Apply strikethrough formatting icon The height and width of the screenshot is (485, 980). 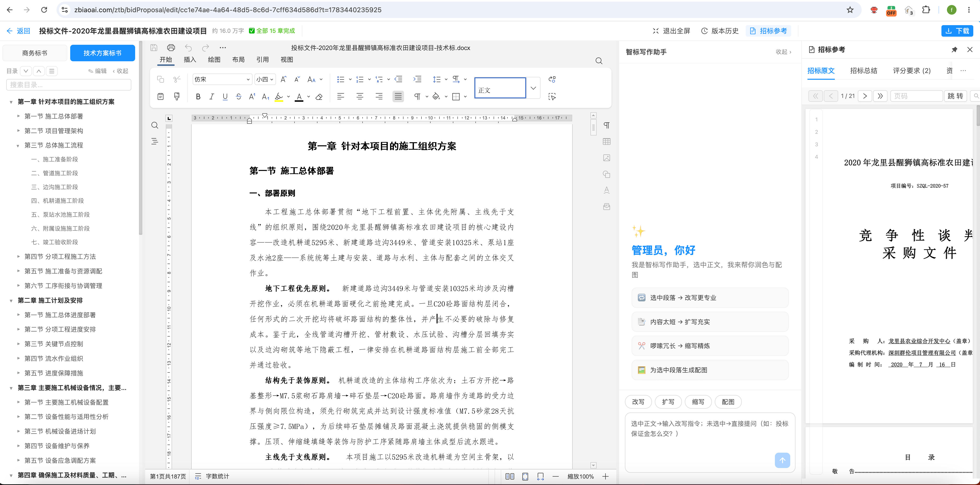(239, 96)
